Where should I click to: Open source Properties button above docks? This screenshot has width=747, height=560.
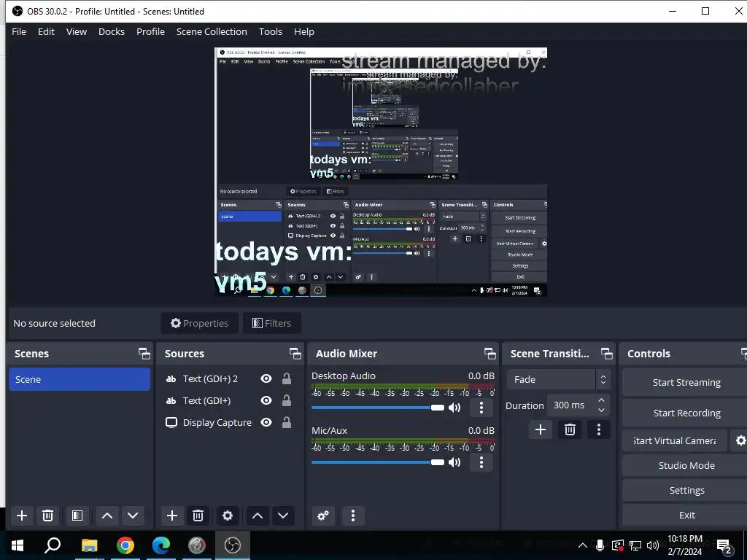(200, 323)
